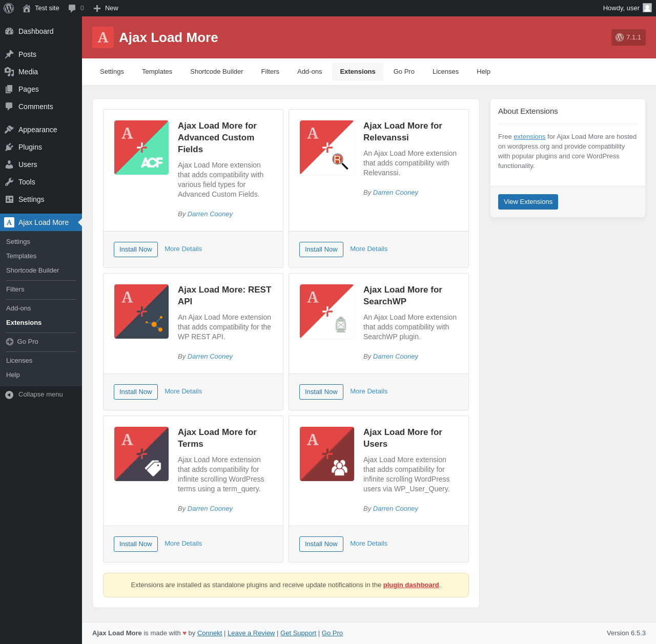
Task: View More Details for Users extension
Action: click(368, 544)
